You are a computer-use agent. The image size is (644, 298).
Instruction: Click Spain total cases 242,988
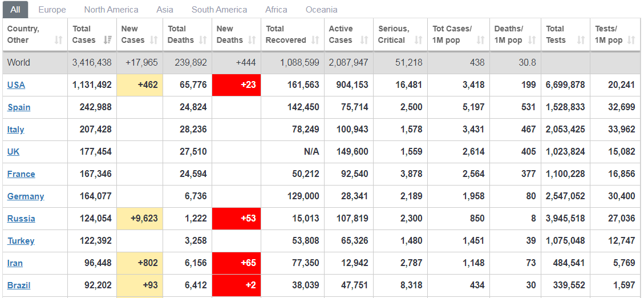click(95, 107)
